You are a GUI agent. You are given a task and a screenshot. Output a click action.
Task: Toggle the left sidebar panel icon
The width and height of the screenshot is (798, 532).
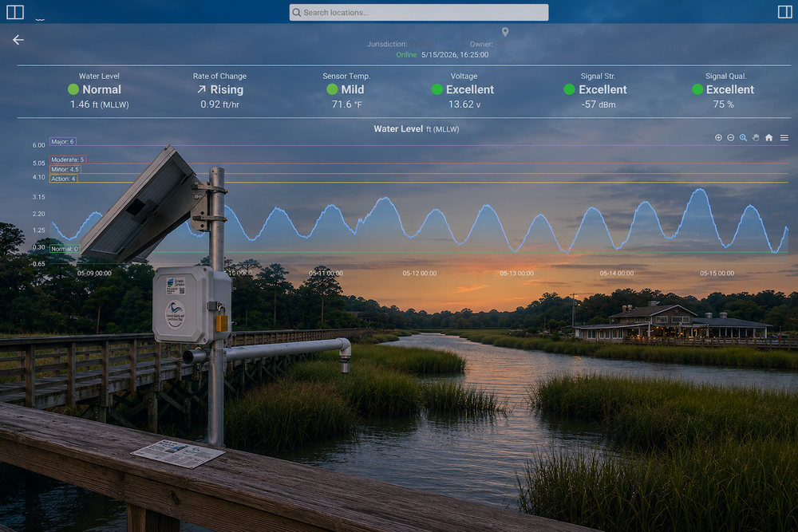(14, 12)
